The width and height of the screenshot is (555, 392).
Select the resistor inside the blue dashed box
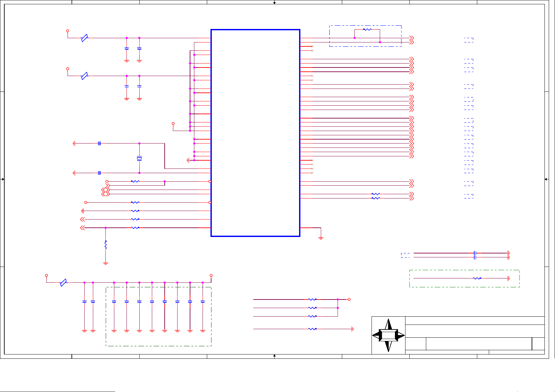click(x=367, y=29)
